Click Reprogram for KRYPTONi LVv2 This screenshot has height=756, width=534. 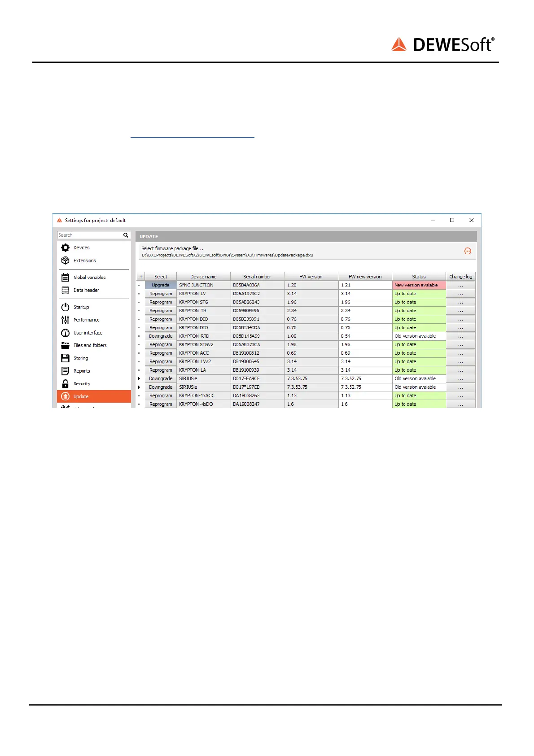click(161, 362)
